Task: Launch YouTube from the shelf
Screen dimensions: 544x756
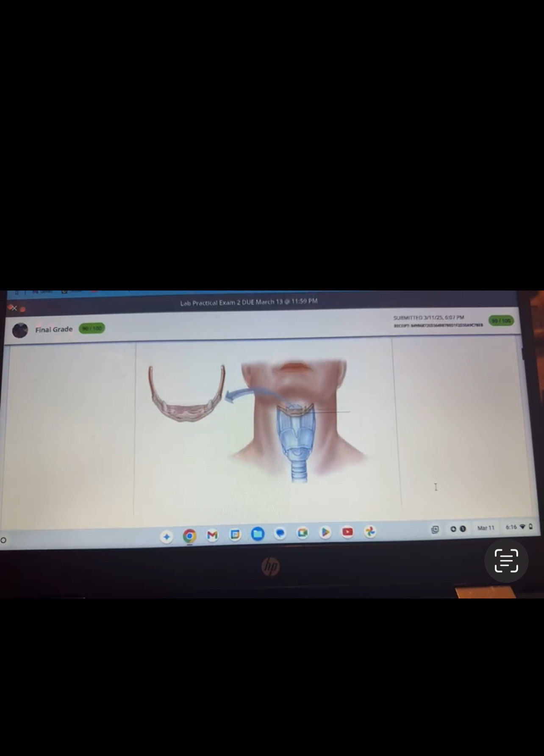Action: click(347, 532)
